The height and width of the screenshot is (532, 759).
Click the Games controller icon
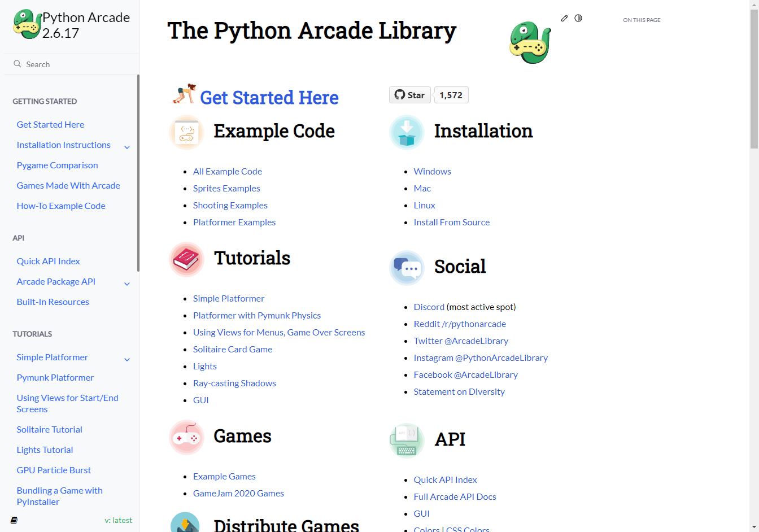click(x=186, y=437)
